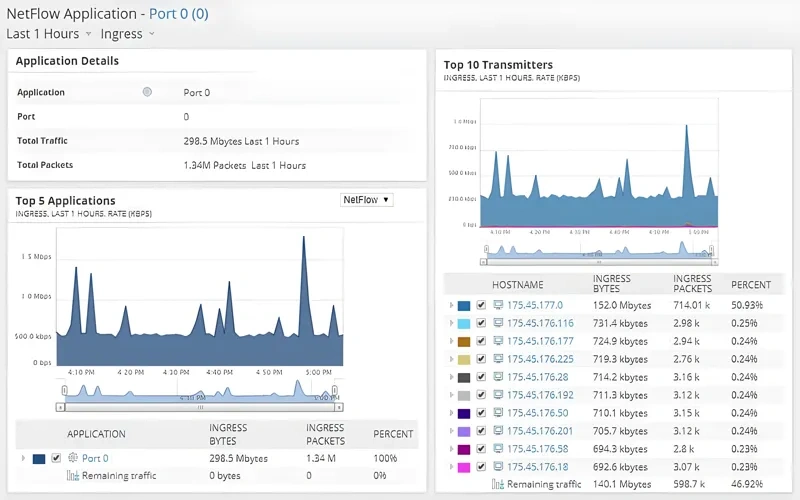Expand the row for host 175.45.176.225
The height and width of the screenshot is (500, 800).
tap(451, 359)
